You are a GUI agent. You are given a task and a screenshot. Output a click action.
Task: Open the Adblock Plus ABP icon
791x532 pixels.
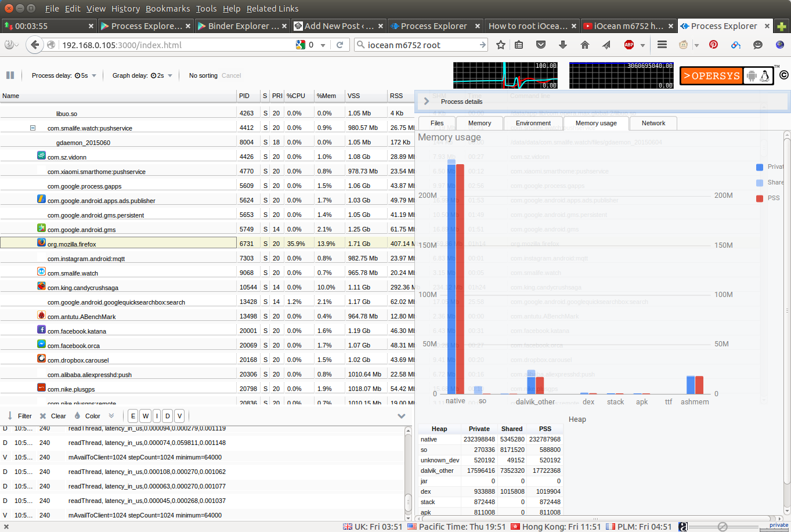click(x=629, y=45)
